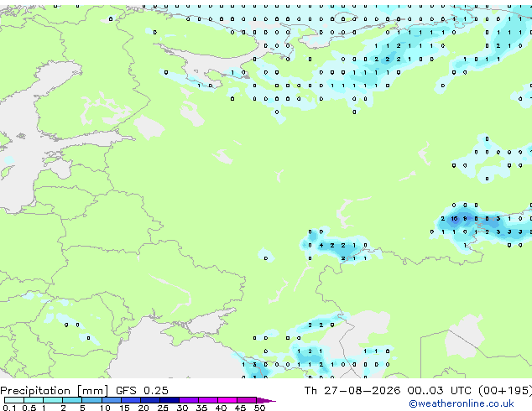The image size is (532, 411).
Task: Pick the 15–20 mm legend swatch
Action: coord(131,400)
